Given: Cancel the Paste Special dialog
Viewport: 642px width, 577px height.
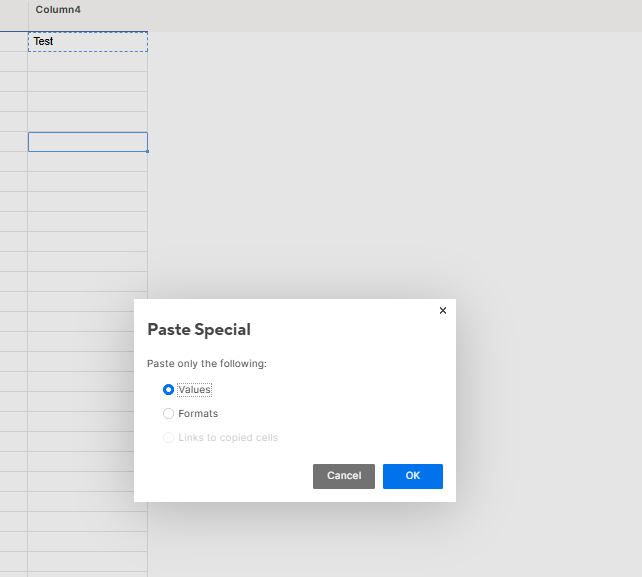Looking at the screenshot, I should click(344, 476).
